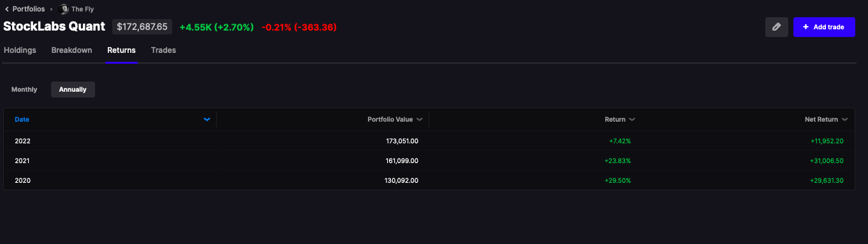This screenshot has width=868, height=244.
Task: Click the plus icon in Add trade
Action: [805, 27]
